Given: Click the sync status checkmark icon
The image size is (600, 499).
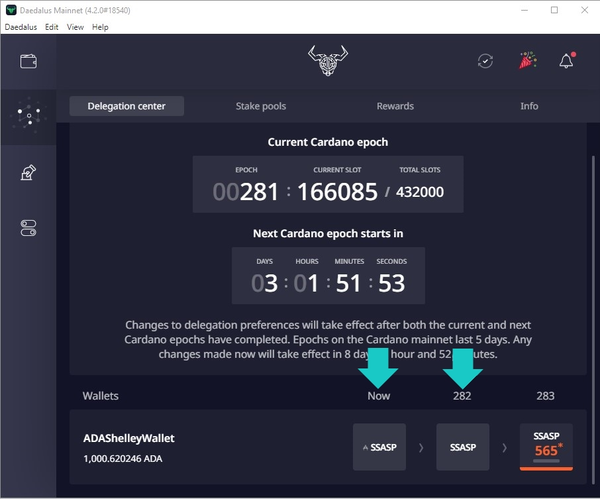Looking at the screenshot, I should [485, 61].
